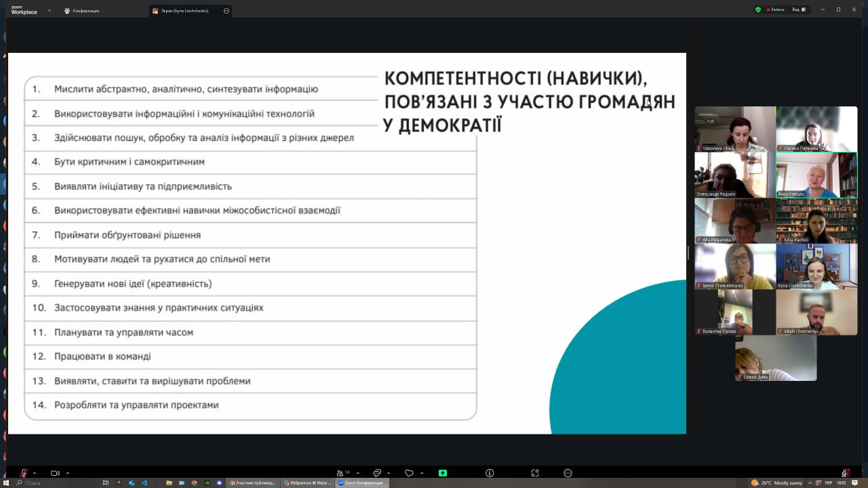
Task: Click the More options ellipsis icon
Action: click(x=568, y=473)
